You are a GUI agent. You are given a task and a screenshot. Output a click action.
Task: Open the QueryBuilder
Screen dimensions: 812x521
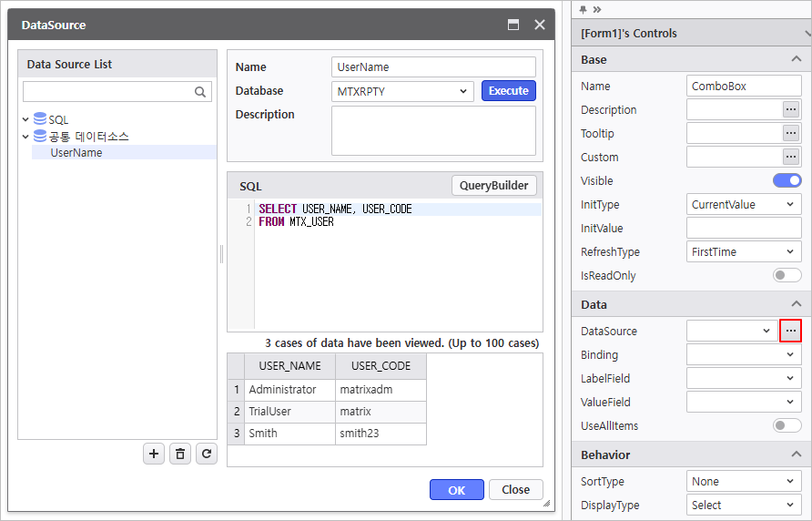(x=494, y=186)
